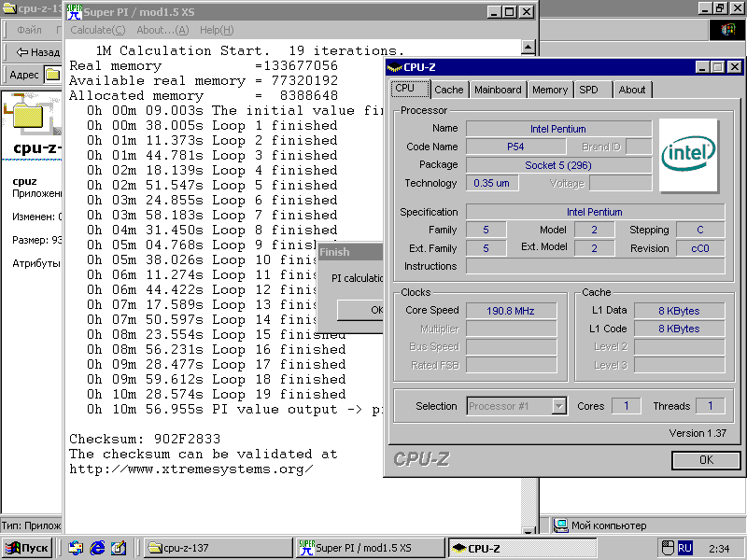Click the Checksum: 902F2833 line
Image resolution: width=747 pixels, height=560 pixels.
(145, 439)
